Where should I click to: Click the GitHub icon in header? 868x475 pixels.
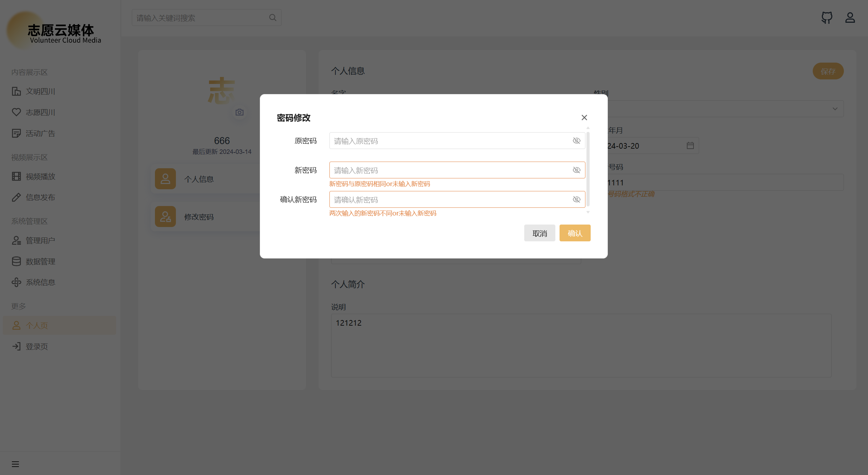point(827,17)
